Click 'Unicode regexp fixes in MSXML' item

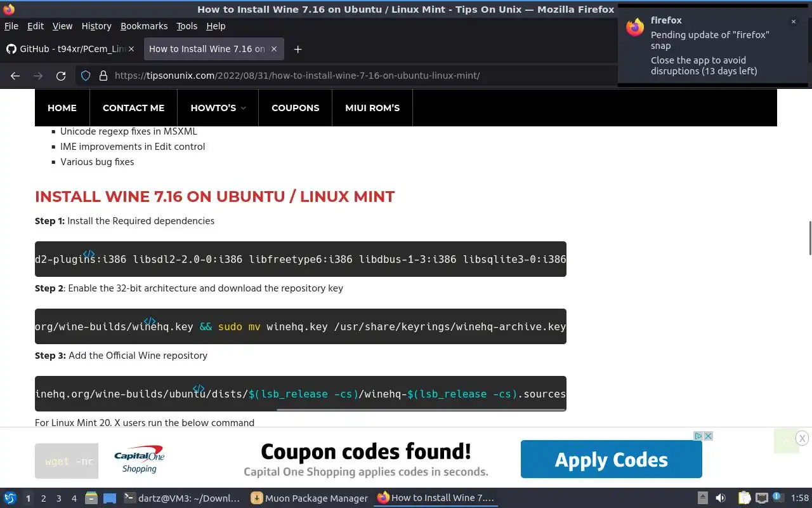click(129, 131)
